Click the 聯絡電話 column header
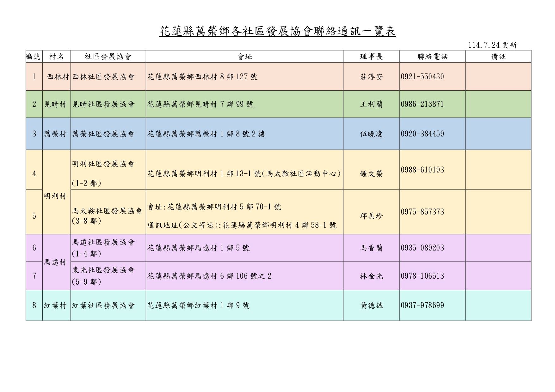 coord(432,57)
